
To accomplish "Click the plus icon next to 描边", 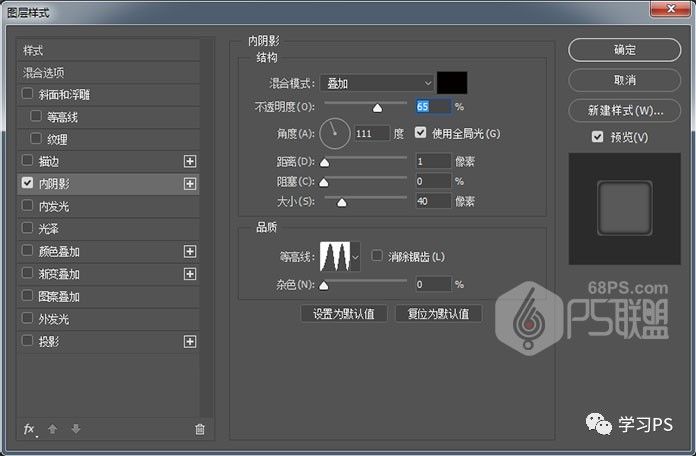I will coord(190,161).
